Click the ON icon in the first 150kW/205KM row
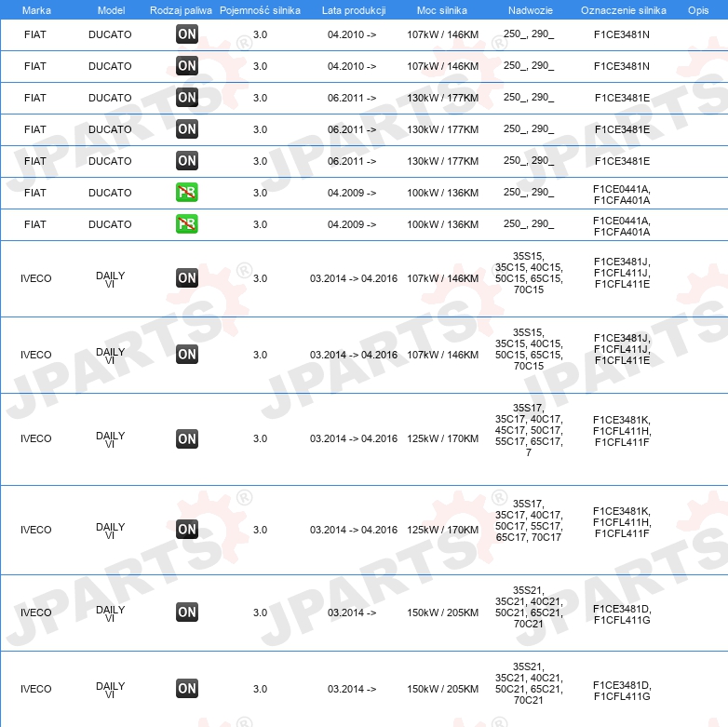Image resolution: width=728 pixels, height=727 pixels. coord(186,612)
